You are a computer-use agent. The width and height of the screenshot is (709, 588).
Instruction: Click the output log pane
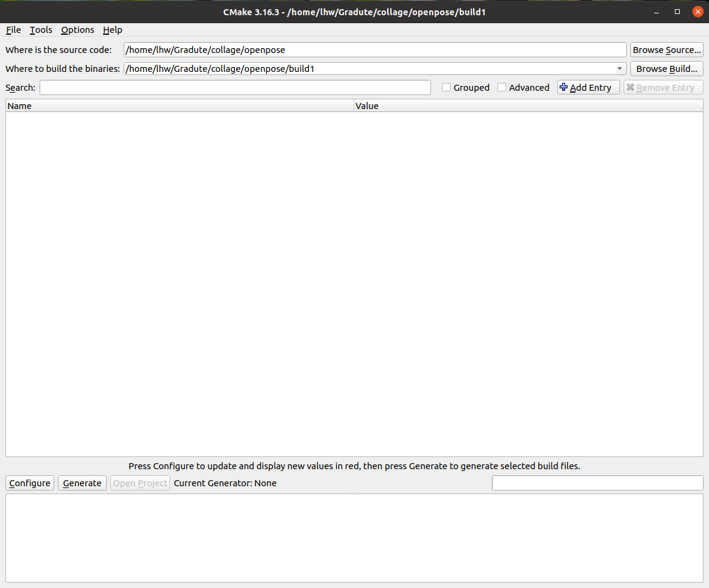(355, 538)
